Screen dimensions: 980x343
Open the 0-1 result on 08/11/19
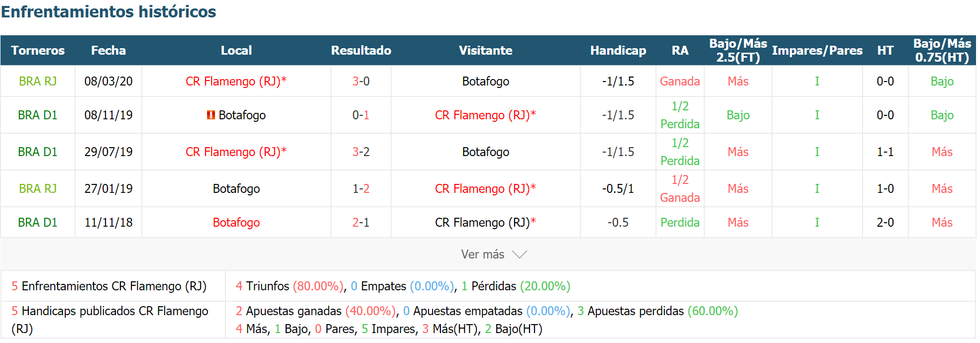[361, 115]
